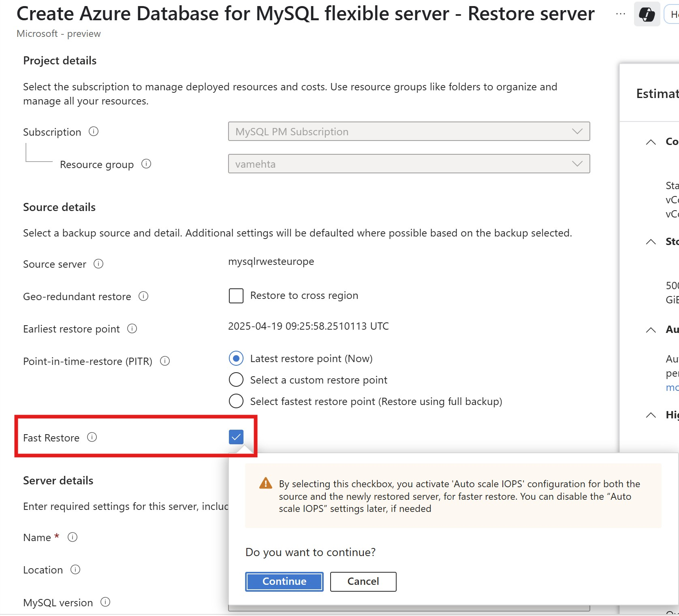Show info for Geo-redundant restore
This screenshot has height=616, width=679.
pos(143,296)
